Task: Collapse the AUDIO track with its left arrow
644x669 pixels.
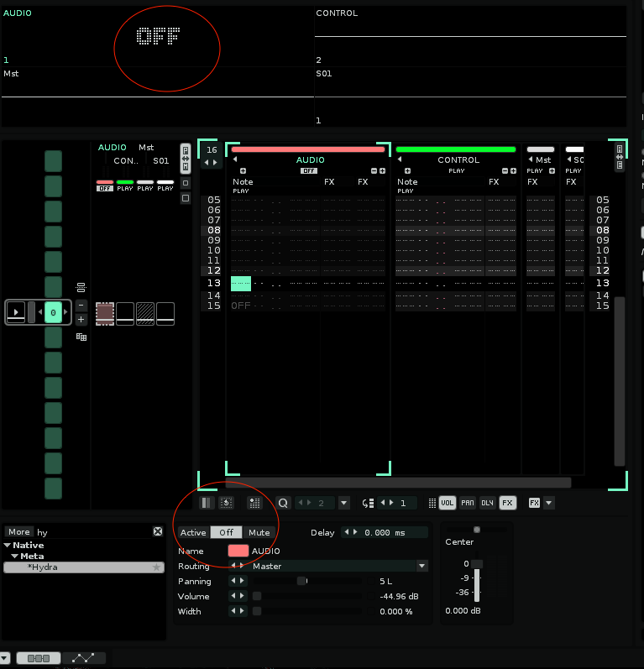Action: point(235,159)
